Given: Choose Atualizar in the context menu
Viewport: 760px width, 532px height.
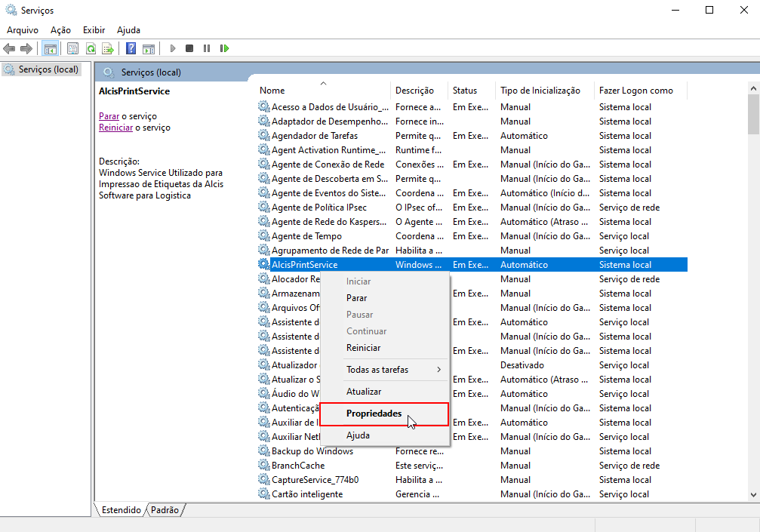Looking at the screenshot, I should click(384, 392).
